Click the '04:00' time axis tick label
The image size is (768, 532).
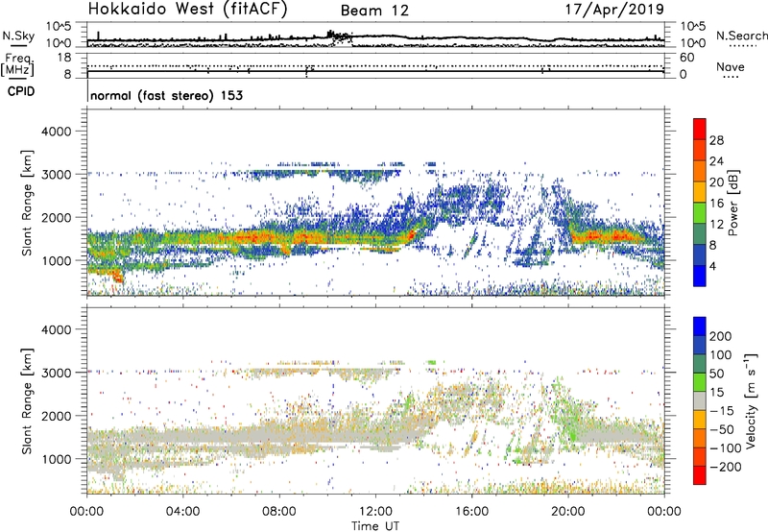pyautogui.click(x=182, y=512)
